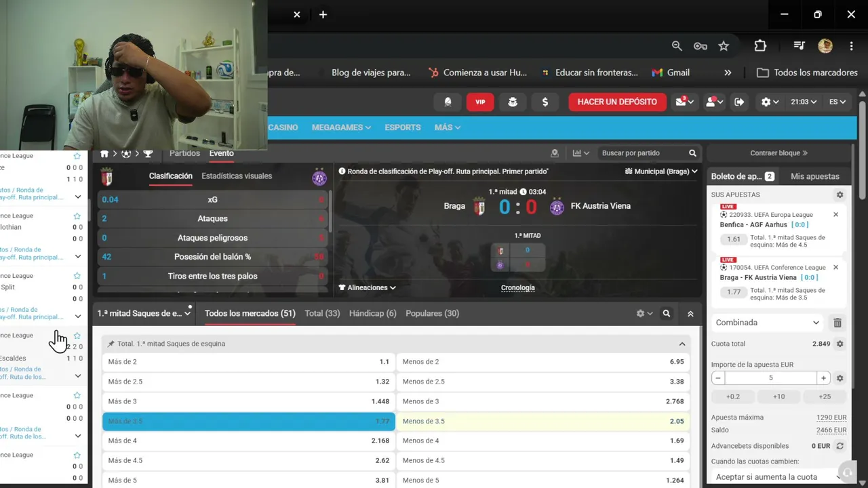Open the dollar sign payments icon
The height and width of the screenshot is (488, 868).
pyautogui.click(x=545, y=102)
